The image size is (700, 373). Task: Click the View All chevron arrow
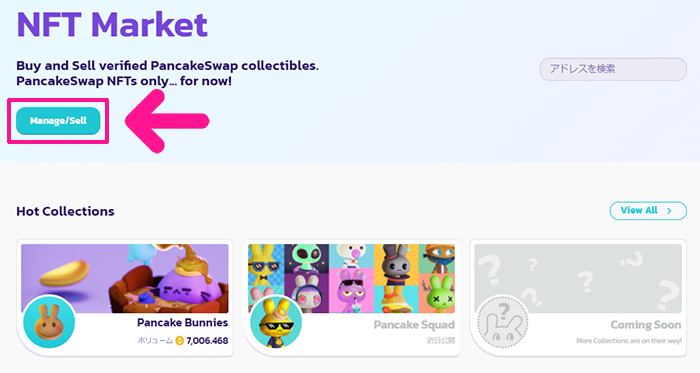coord(669,211)
